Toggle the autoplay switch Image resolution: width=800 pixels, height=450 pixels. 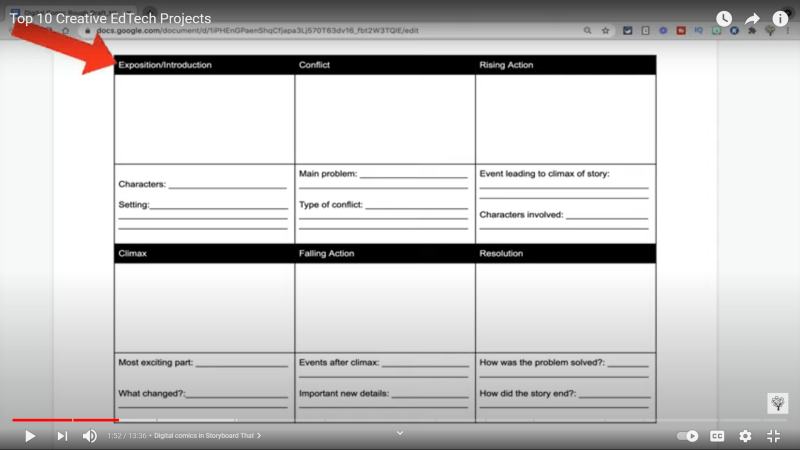point(688,436)
